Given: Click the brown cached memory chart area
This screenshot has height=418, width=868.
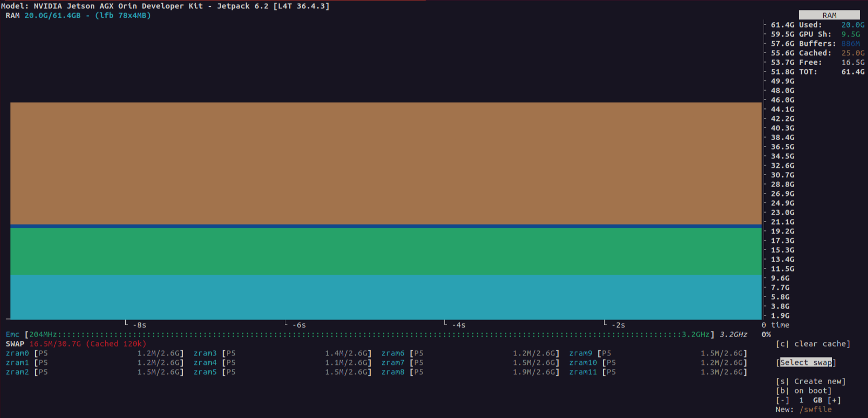Looking at the screenshot, I should coord(386,163).
